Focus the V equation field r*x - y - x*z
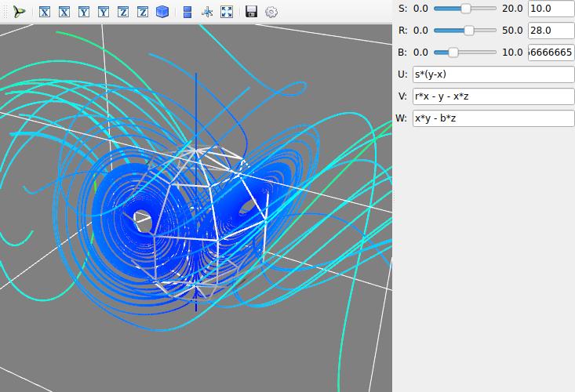The height and width of the screenshot is (392, 575). pyautogui.click(x=493, y=96)
